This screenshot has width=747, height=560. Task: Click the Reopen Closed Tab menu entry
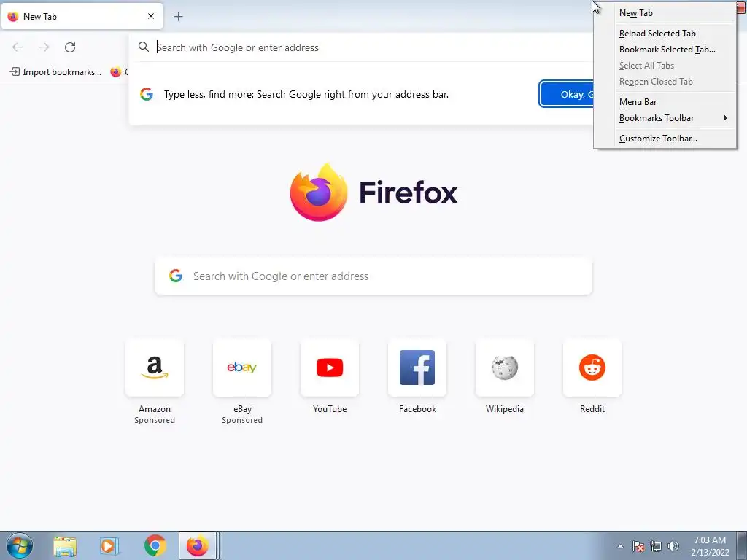[665, 82]
